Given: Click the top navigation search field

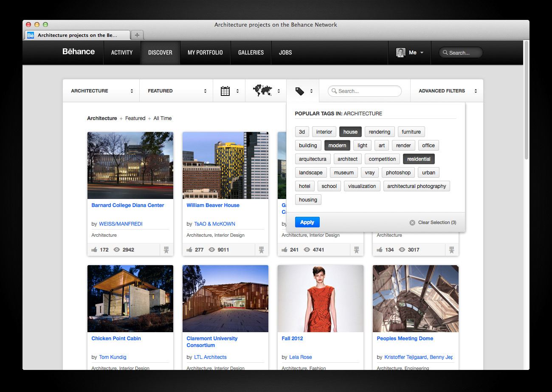Looking at the screenshot, I should (x=461, y=53).
